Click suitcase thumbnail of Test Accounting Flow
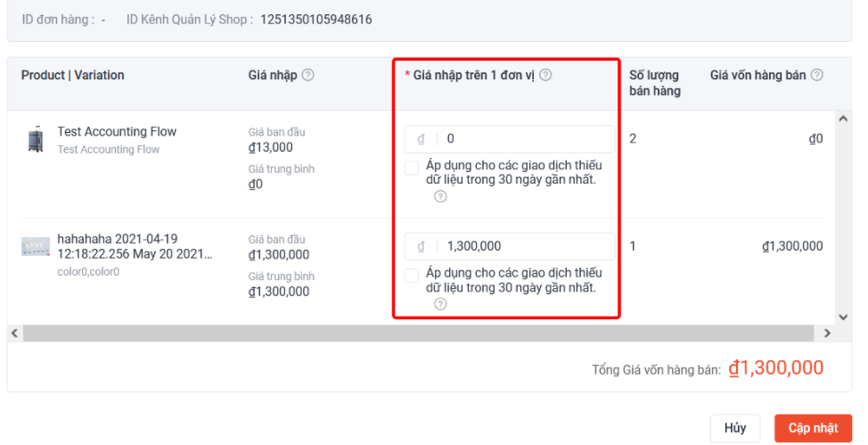The width and height of the screenshot is (868, 445). tap(36, 139)
